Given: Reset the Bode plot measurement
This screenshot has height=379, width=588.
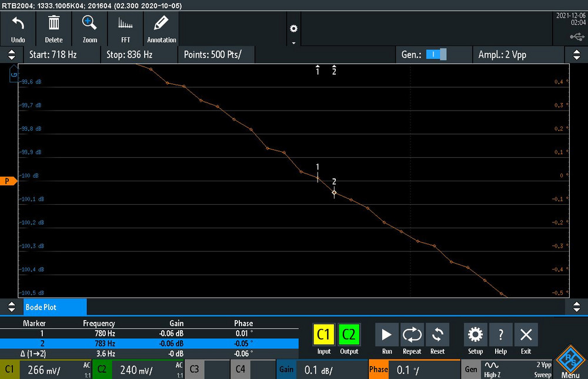Looking at the screenshot, I should point(437,334).
